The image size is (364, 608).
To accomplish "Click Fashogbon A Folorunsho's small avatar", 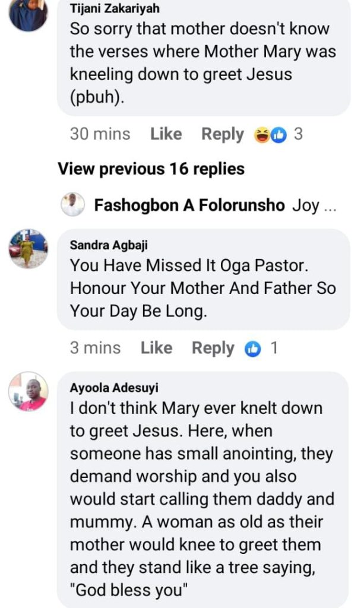I will tap(73, 205).
